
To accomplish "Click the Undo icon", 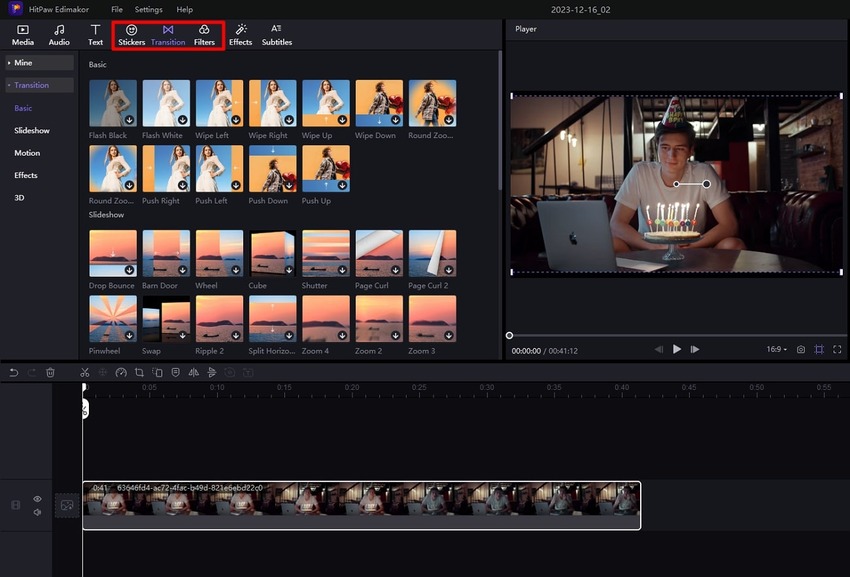I will pos(13,371).
